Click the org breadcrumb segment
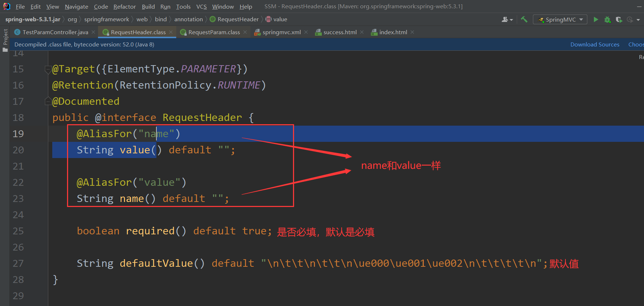 pyautogui.click(x=72, y=19)
